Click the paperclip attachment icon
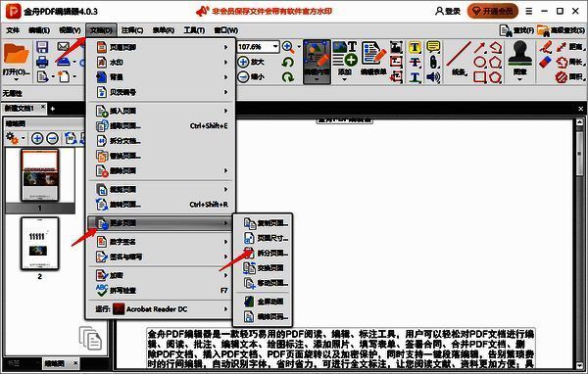The image size is (588, 374). coord(433,62)
